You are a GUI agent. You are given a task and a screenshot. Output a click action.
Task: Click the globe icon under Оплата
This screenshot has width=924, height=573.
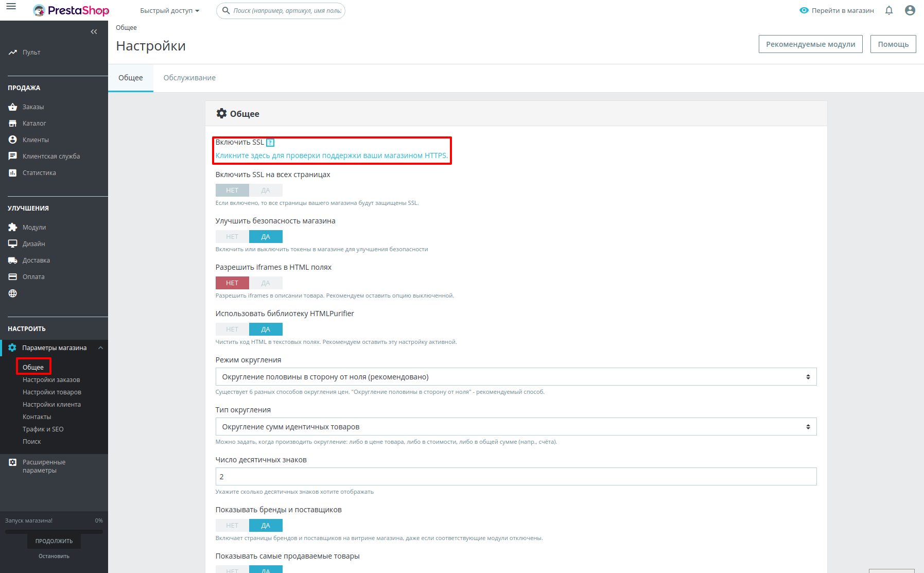(13, 293)
